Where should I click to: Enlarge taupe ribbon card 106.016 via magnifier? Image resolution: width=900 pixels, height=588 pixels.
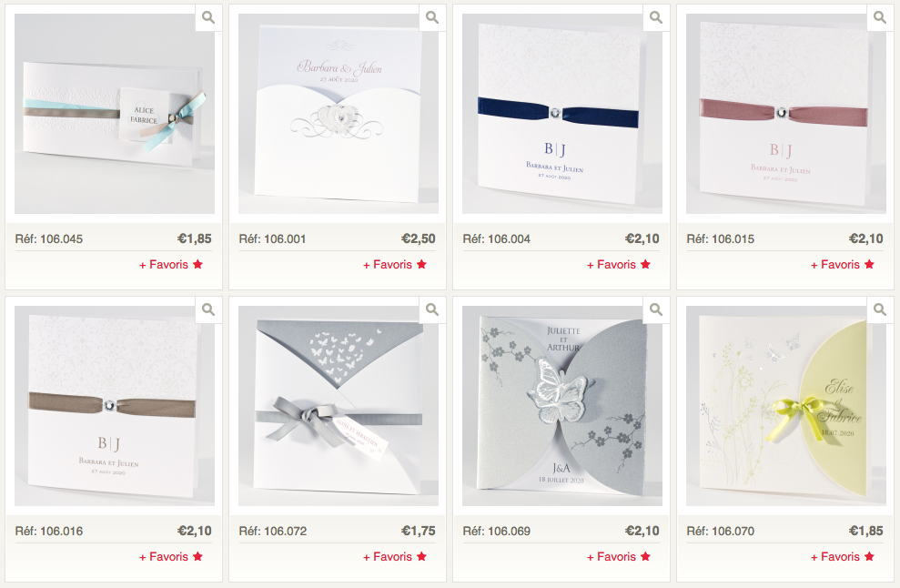coord(208,309)
